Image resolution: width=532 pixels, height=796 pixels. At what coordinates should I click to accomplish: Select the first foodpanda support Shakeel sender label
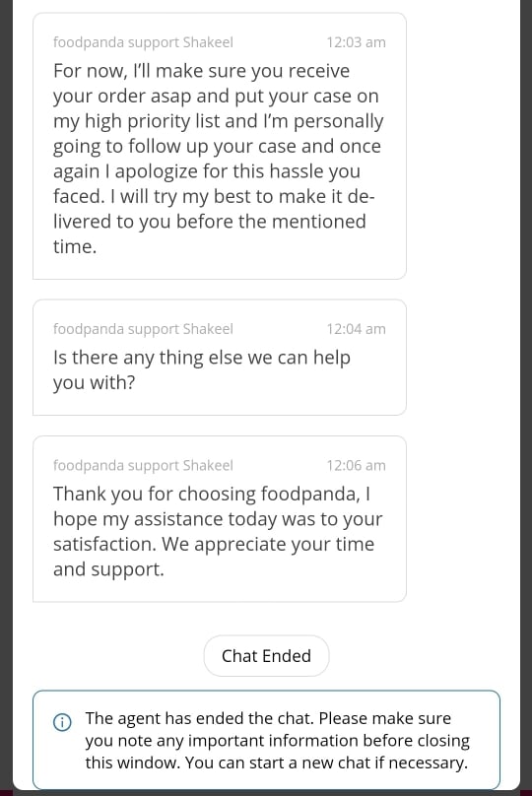click(143, 42)
